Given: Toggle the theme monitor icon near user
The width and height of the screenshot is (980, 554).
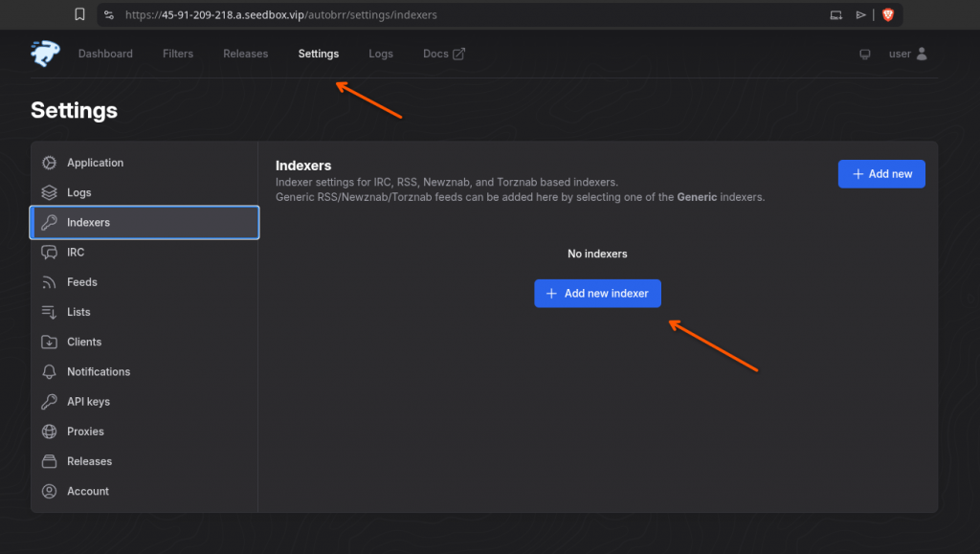Looking at the screenshot, I should click(x=865, y=55).
